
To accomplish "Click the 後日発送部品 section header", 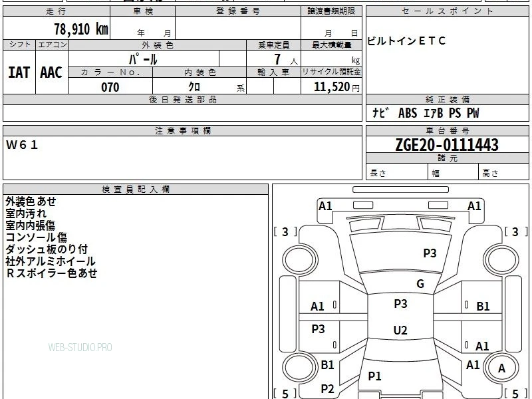I will point(182,99).
